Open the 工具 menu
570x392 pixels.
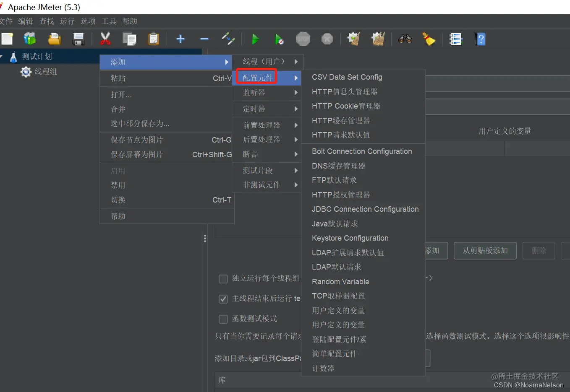(x=108, y=21)
